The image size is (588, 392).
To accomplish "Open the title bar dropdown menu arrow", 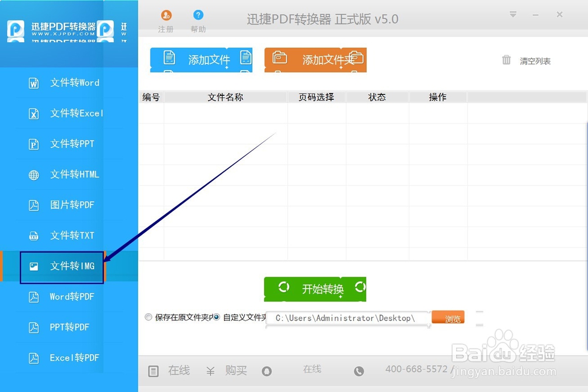I will (513, 15).
